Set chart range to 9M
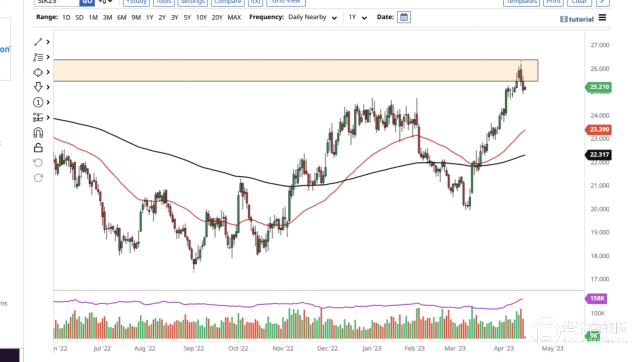The width and height of the screenshot is (643, 362). (136, 17)
